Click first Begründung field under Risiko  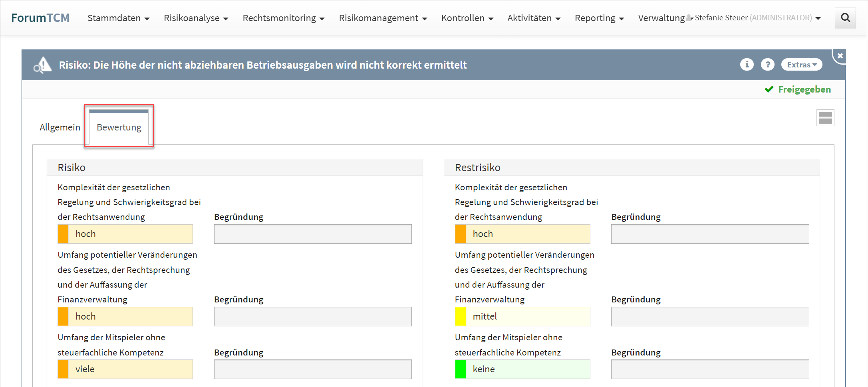click(x=312, y=234)
